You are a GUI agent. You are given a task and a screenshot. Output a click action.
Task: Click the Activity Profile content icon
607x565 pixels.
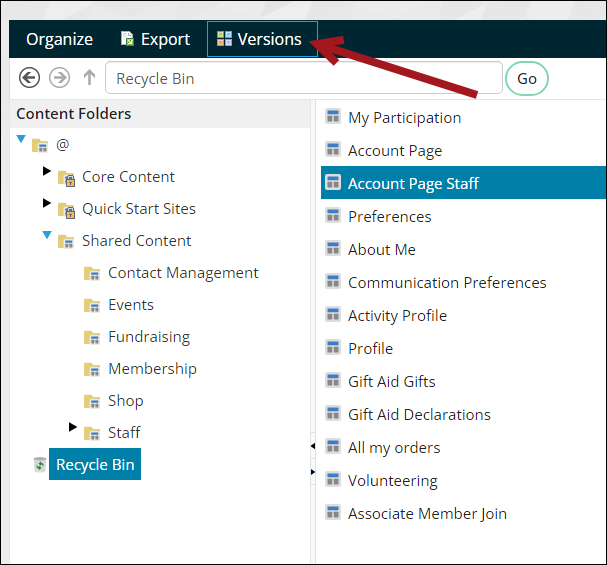click(333, 314)
